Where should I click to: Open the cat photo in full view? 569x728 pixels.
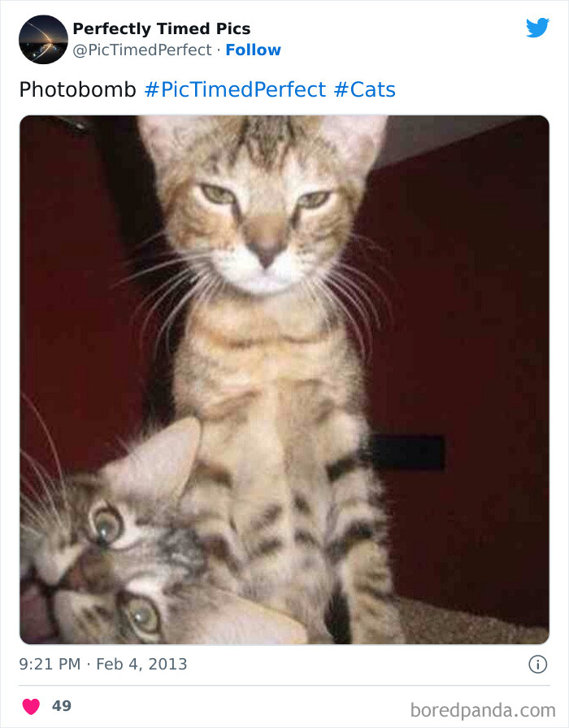pyautogui.click(x=284, y=378)
